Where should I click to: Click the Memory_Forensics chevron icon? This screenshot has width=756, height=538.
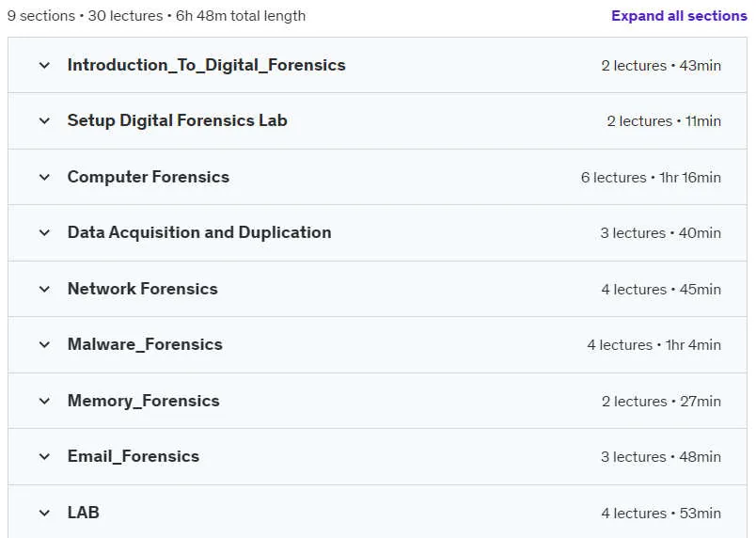[44, 401]
